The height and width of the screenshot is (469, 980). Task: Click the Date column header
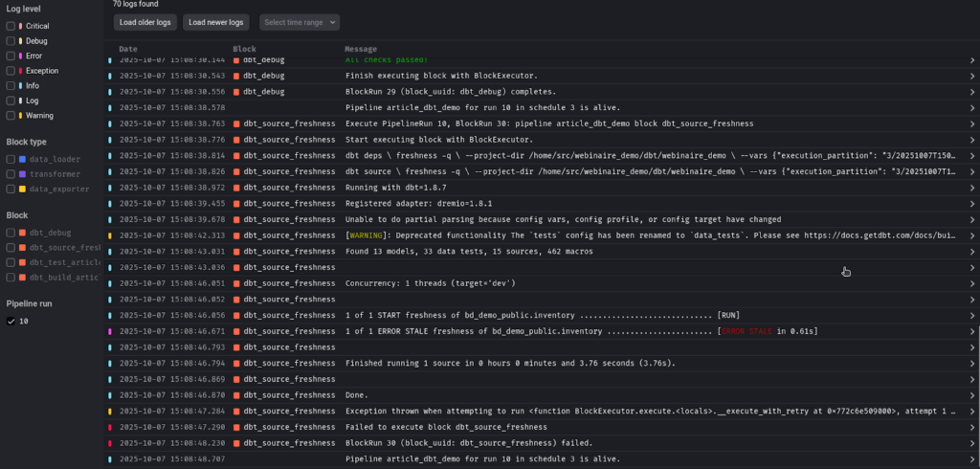(x=128, y=49)
